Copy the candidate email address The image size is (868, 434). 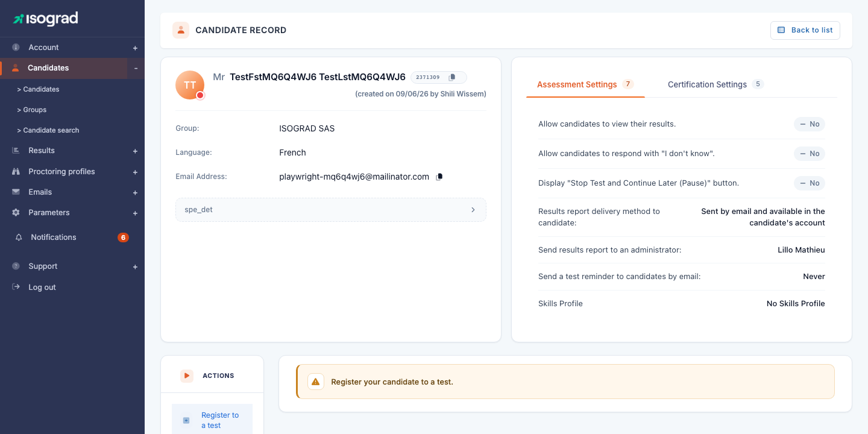439,177
